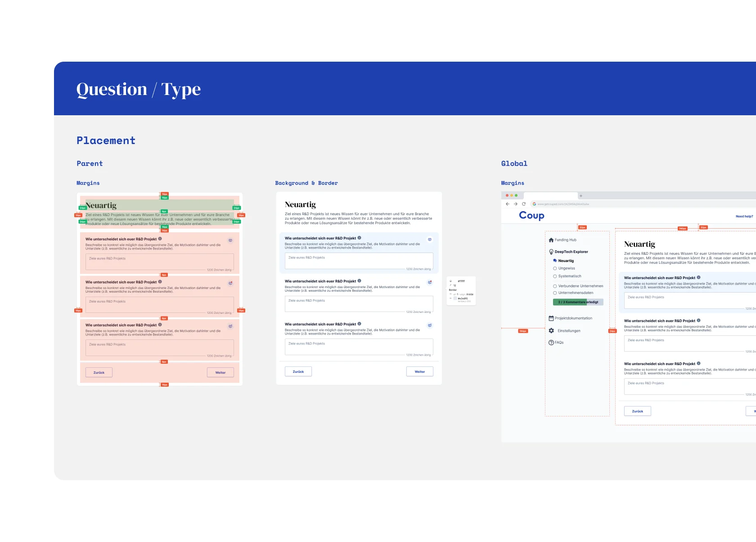The image size is (756, 542).
Task: Click the Neuartig heading in Background & Border mockup
Action: click(300, 205)
